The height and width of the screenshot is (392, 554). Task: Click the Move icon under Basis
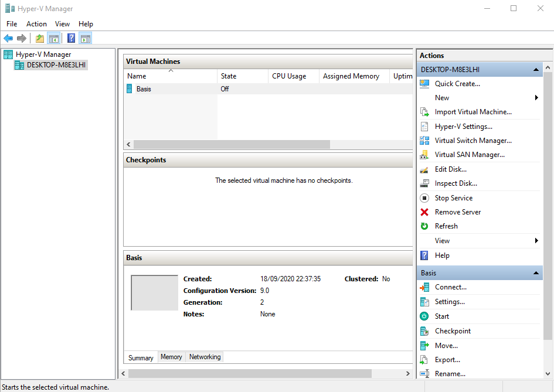pos(424,346)
